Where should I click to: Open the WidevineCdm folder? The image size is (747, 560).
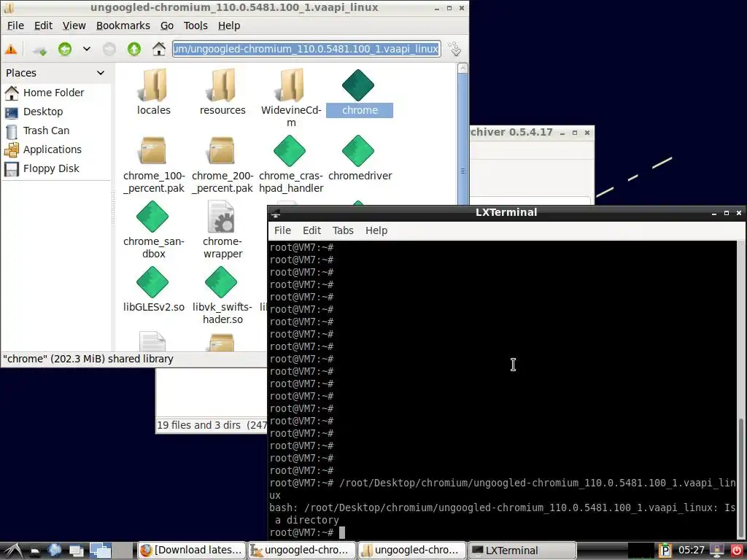(291, 98)
